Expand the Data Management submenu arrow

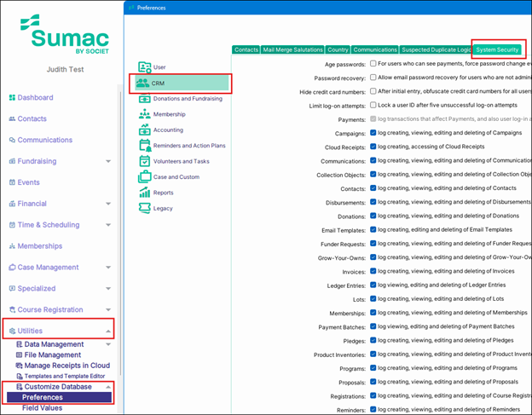(x=108, y=344)
